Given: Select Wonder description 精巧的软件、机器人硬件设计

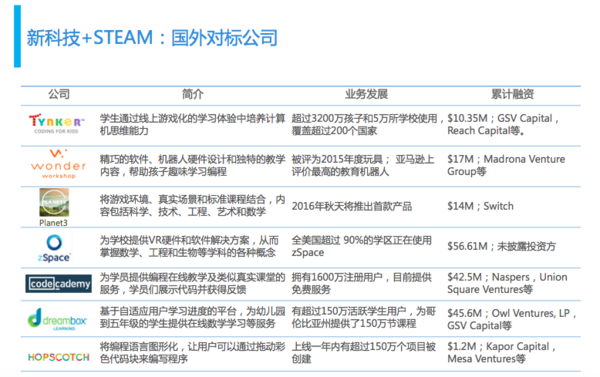Looking at the screenshot, I should 192,165.
